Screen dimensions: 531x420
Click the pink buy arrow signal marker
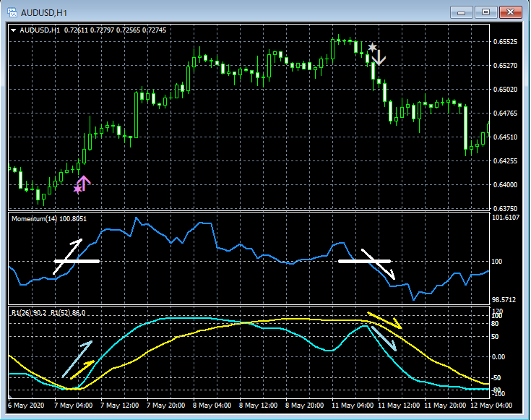click(84, 183)
